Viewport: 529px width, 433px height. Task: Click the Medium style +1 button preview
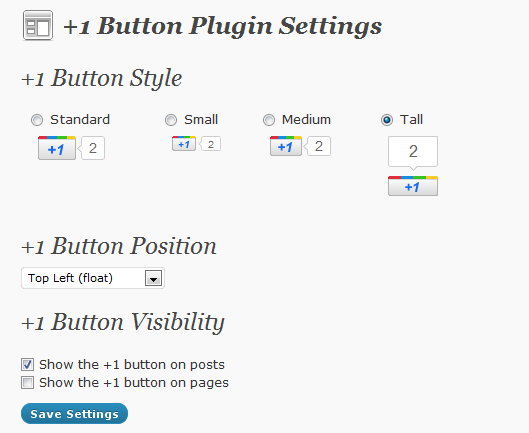pos(286,146)
